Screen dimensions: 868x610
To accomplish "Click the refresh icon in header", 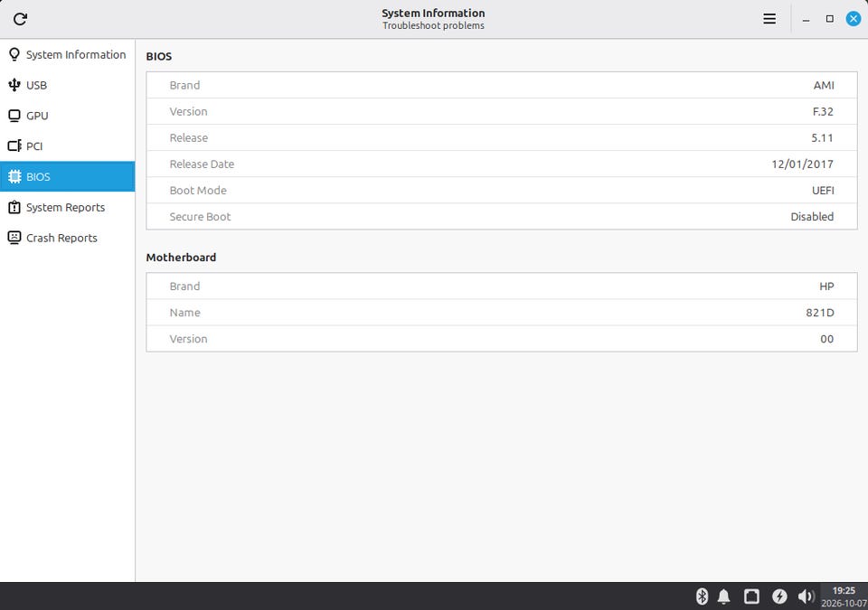I will [x=21, y=19].
